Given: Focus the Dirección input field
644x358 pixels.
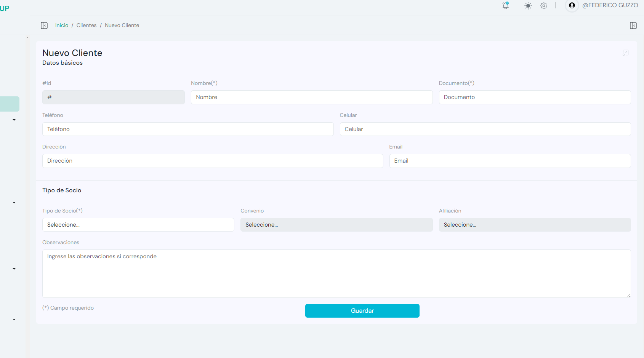Looking at the screenshot, I should 213,161.
